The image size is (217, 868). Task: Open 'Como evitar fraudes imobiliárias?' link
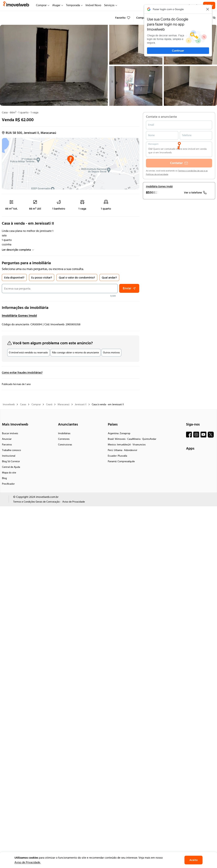pos(22,373)
